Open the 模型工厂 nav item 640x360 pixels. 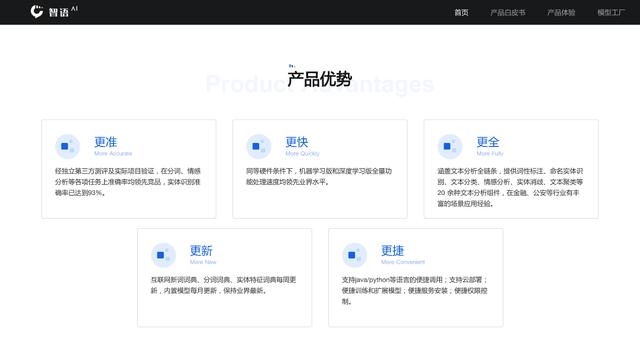click(611, 13)
